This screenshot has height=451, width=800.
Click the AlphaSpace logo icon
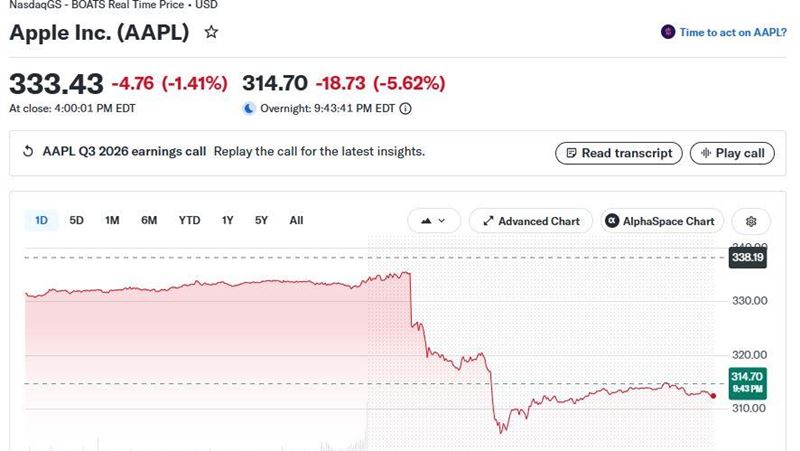point(611,221)
